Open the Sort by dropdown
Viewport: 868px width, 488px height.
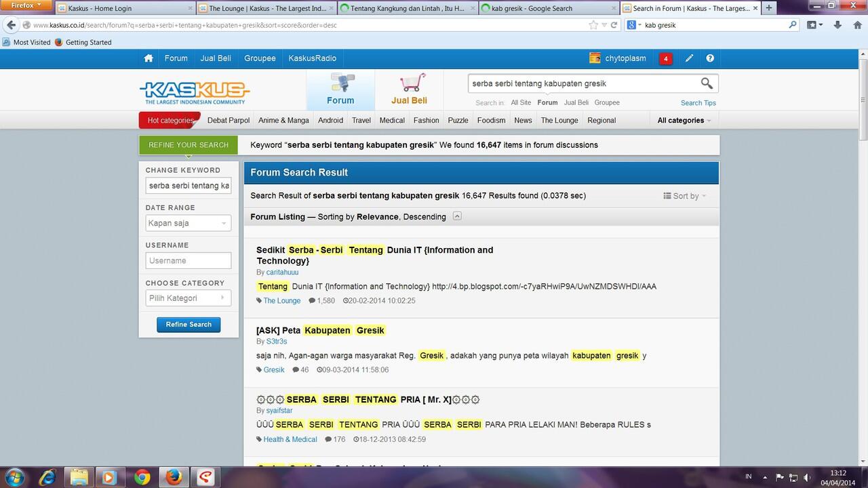(x=685, y=196)
